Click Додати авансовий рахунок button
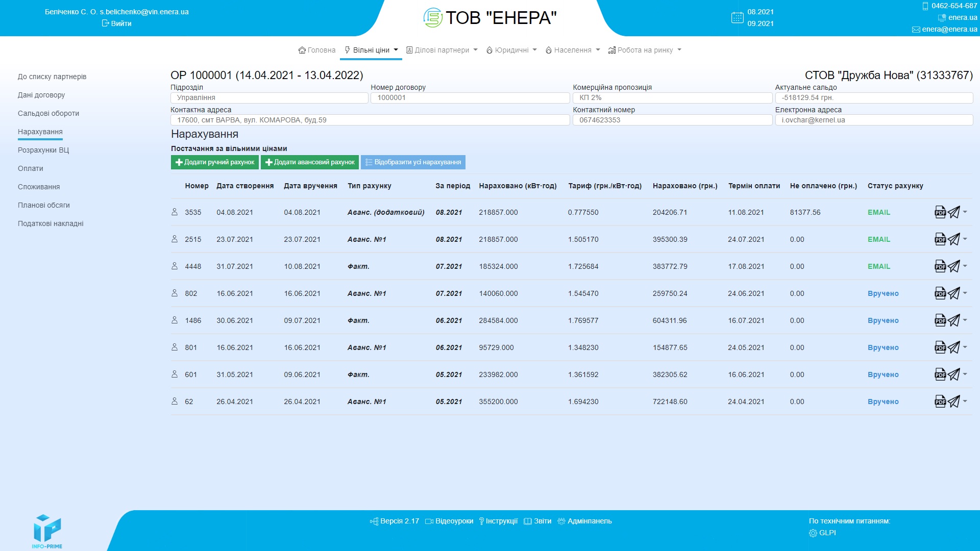Screen dimensions: 980x551 (310, 162)
